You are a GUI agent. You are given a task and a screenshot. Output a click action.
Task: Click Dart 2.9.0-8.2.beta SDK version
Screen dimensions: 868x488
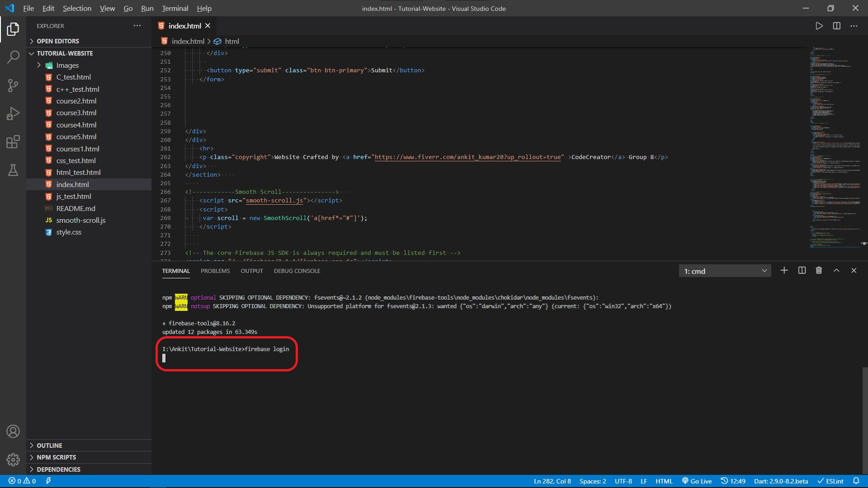781,481
